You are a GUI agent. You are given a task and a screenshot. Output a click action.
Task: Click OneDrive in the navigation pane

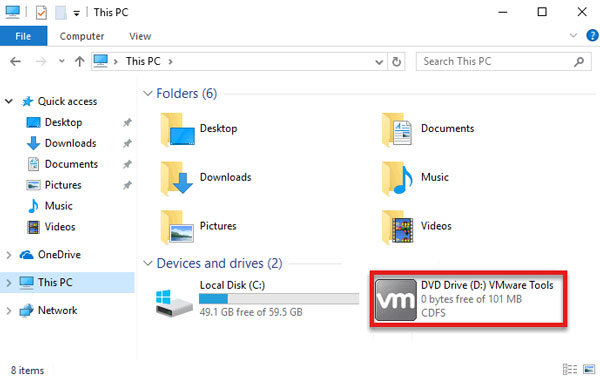(x=59, y=255)
